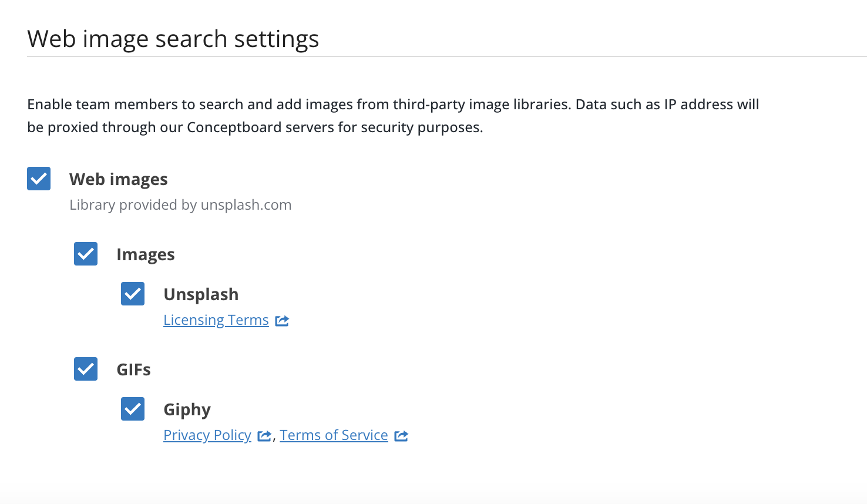The image size is (867, 504).
Task: Disable the Unsplash checkbox
Action: click(x=133, y=294)
